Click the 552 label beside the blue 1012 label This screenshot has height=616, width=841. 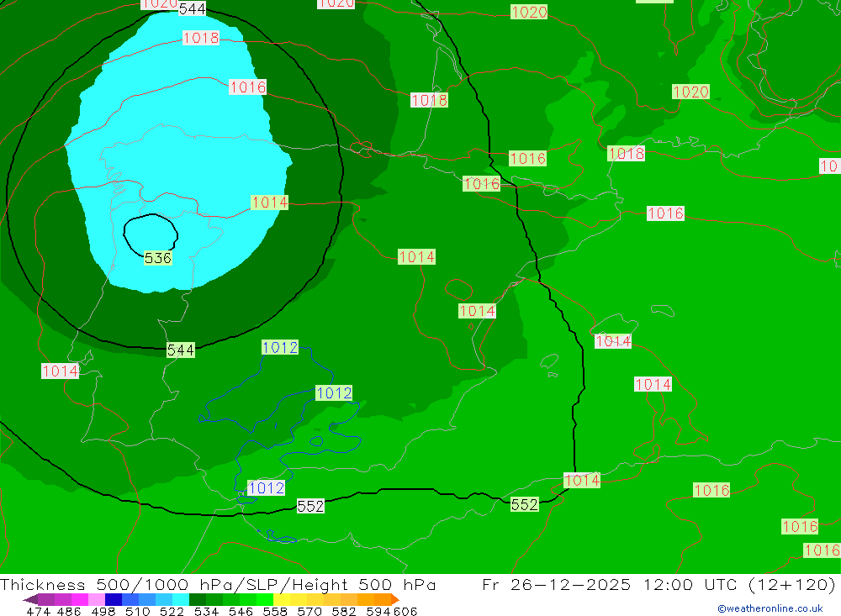[x=310, y=506]
